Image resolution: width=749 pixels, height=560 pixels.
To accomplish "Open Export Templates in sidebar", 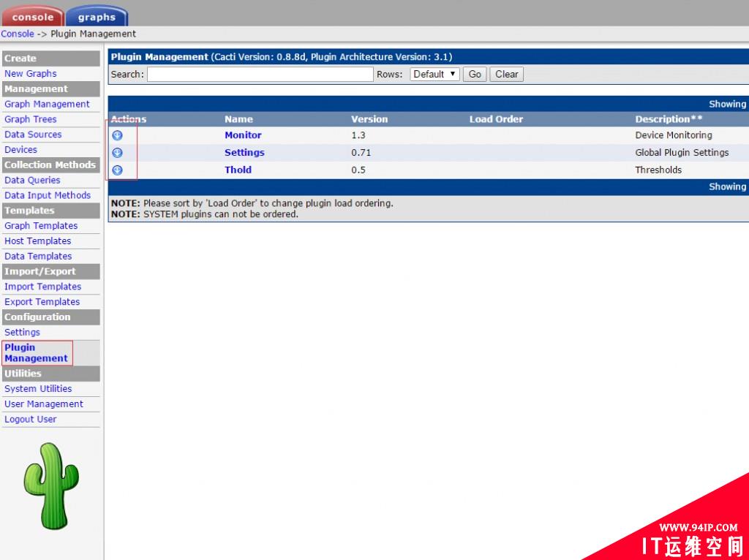I will click(x=42, y=302).
